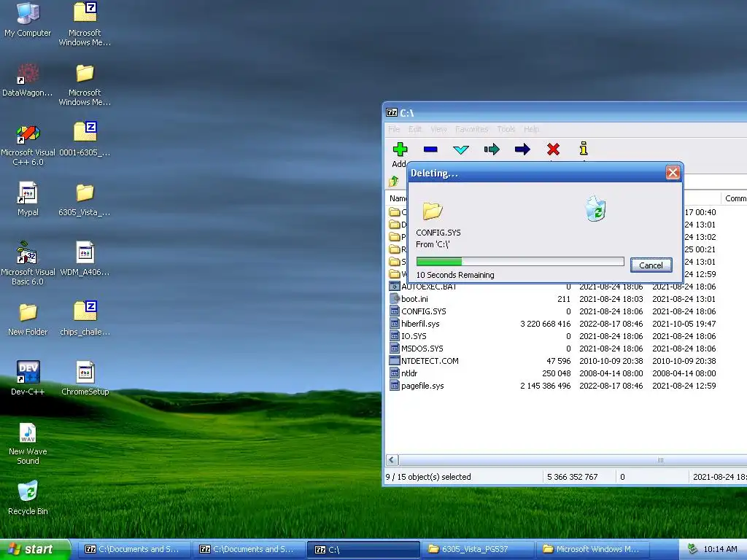Click the NTDETECT.COM file icon
747x560 pixels.
click(395, 361)
